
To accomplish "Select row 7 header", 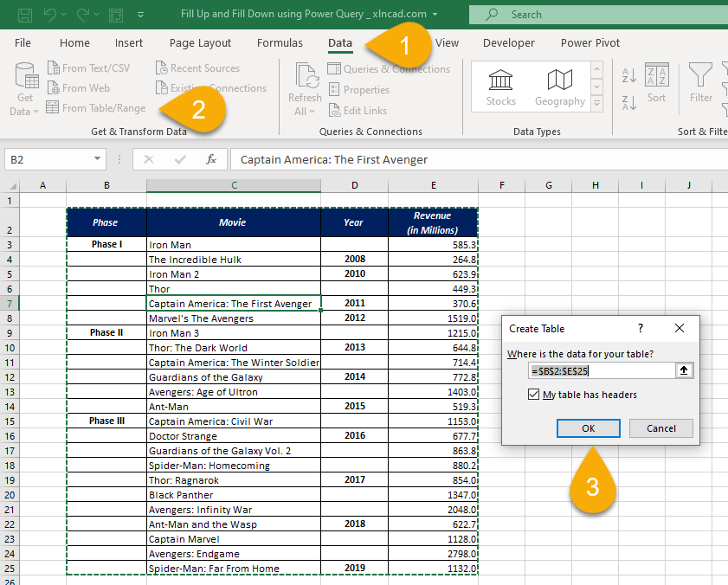I will coord(10,304).
